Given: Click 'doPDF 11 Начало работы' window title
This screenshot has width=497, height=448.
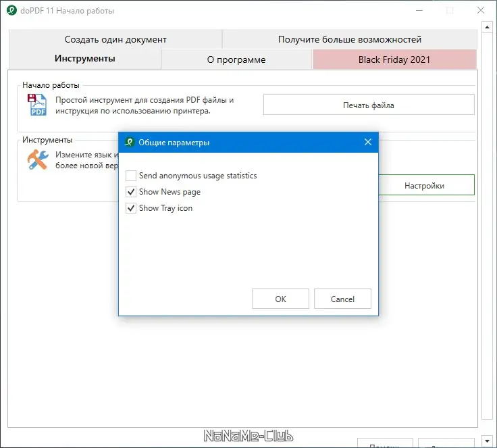Looking at the screenshot, I should tap(68, 11).
